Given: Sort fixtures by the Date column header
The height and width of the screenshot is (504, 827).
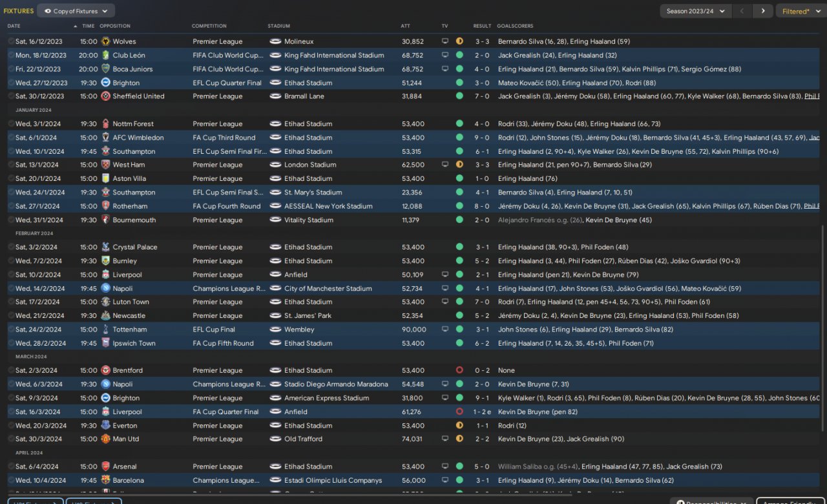Looking at the screenshot, I should tap(14, 26).
